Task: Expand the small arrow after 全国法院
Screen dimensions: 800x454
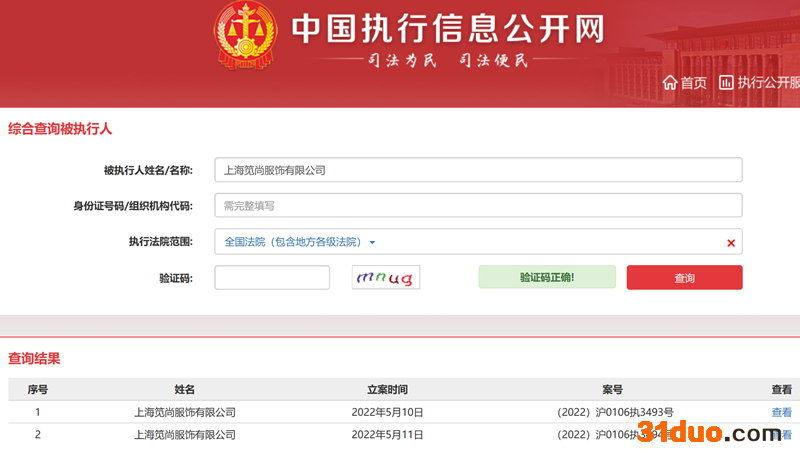Action: [x=372, y=243]
